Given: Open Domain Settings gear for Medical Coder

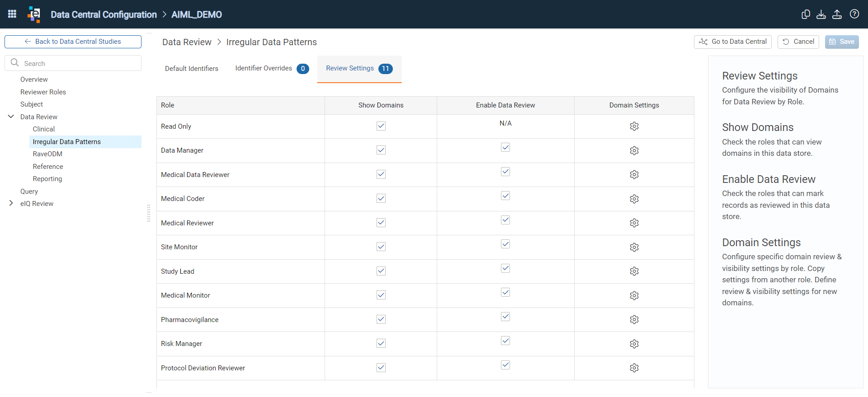Looking at the screenshot, I should (634, 199).
